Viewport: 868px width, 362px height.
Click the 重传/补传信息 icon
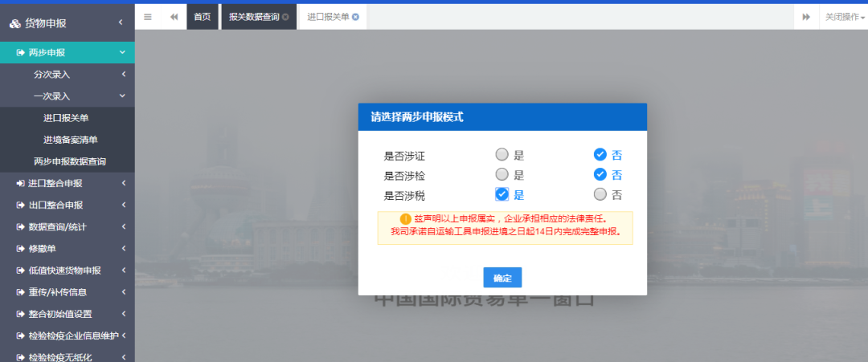(20, 292)
